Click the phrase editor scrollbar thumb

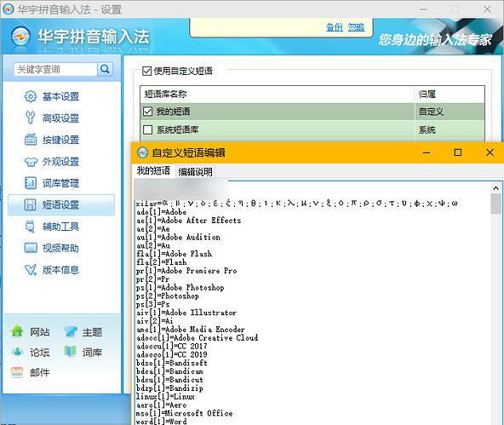[x=495, y=204]
